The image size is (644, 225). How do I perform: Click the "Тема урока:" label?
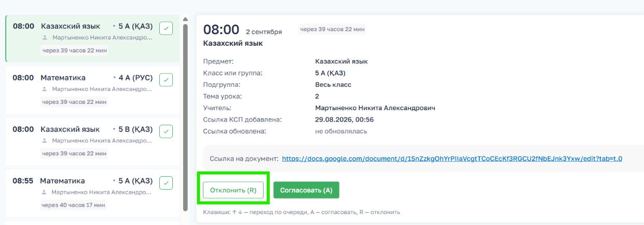pyautogui.click(x=223, y=96)
